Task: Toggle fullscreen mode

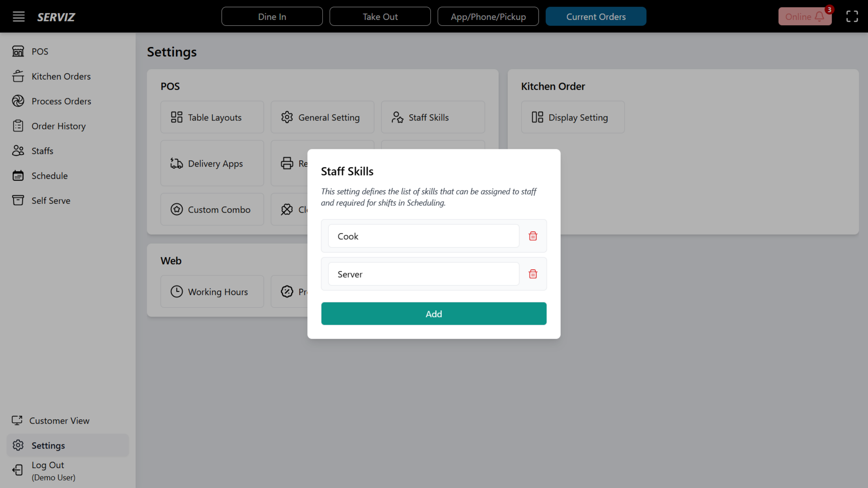Action: point(852,16)
